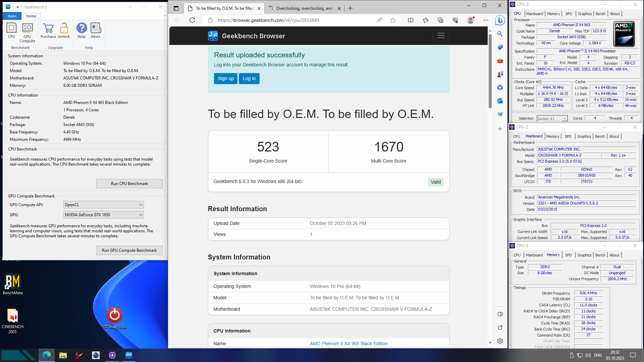Open the News icon in the Geekbench ribbon

pos(96,31)
